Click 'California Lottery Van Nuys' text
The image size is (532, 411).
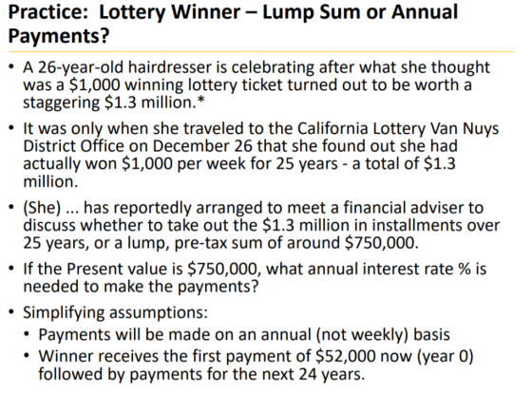[x=398, y=129]
